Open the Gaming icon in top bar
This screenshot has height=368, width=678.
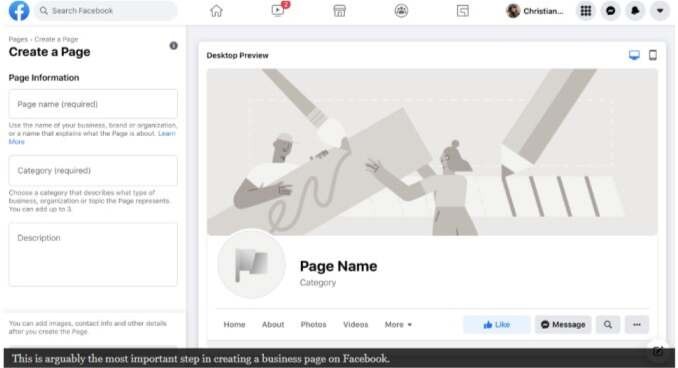click(x=463, y=11)
